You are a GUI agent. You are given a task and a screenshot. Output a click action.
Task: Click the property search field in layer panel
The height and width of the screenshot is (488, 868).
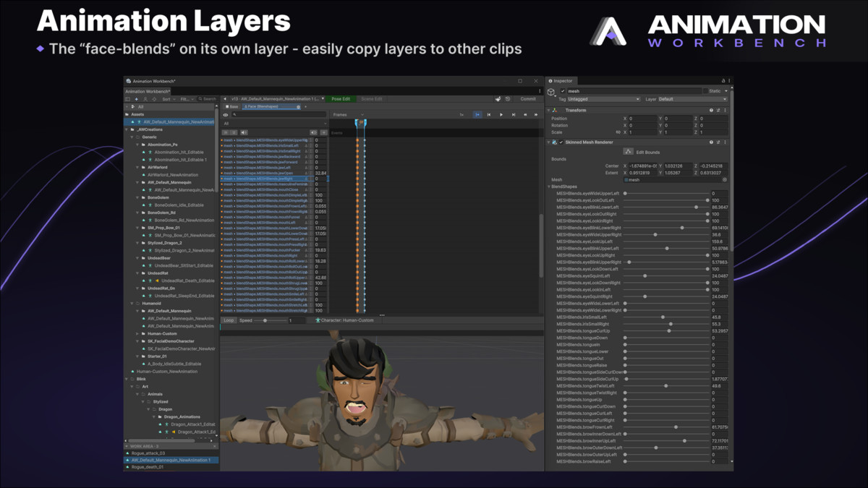pyautogui.click(x=279, y=114)
